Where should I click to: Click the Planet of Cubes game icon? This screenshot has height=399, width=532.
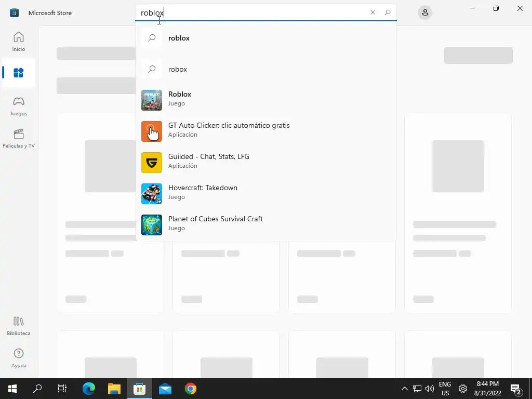(x=152, y=225)
